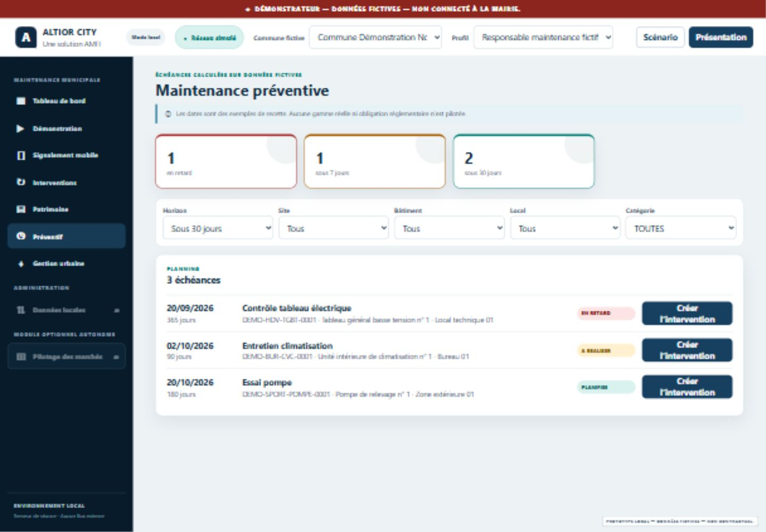Click the Gestion urbaine diamond icon

[21, 263]
